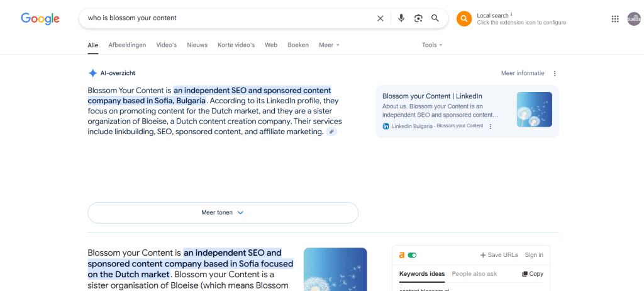Select the Keywords ideas tab

[x=422, y=274]
